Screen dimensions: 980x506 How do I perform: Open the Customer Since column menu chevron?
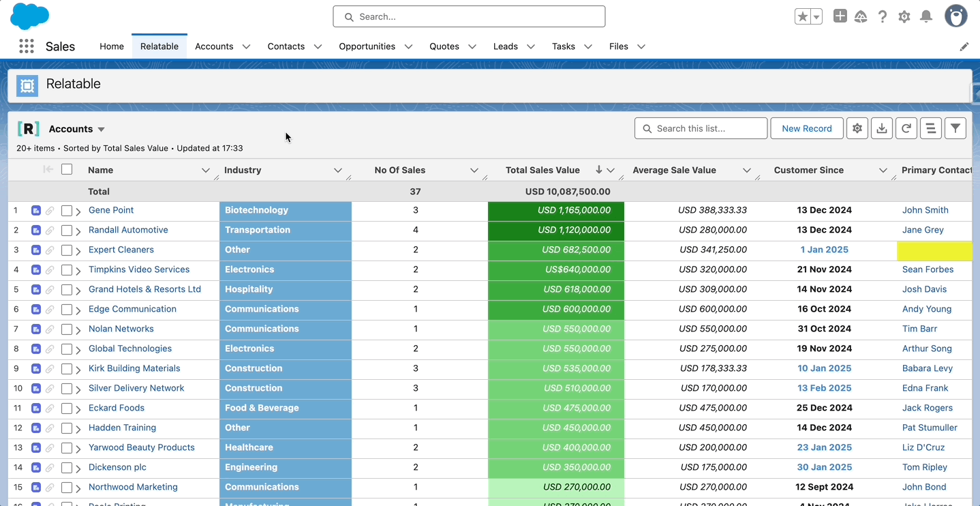click(x=883, y=170)
